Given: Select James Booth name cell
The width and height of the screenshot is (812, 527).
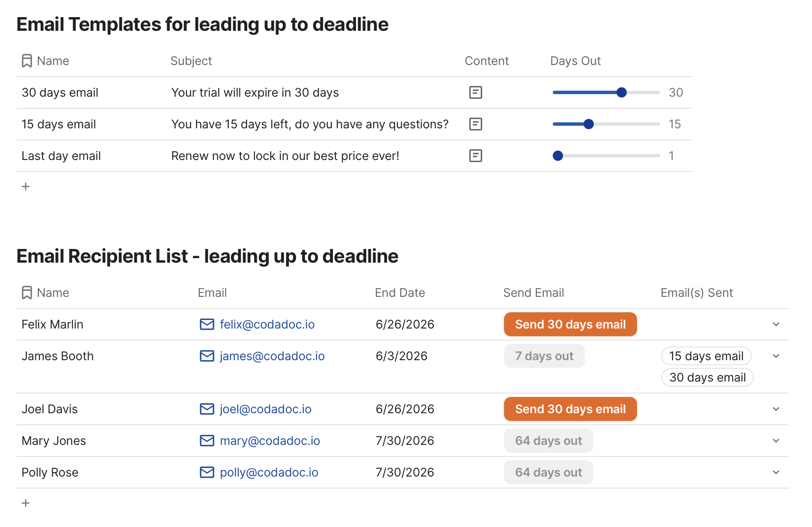Looking at the screenshot, I should (x=57, y=356).
